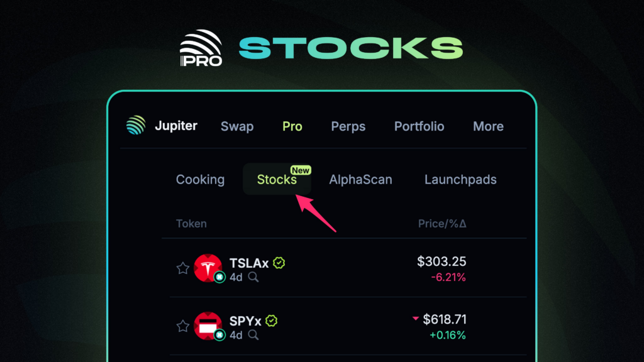Click the Jupiter PRO logo in banner

(201, 48)
